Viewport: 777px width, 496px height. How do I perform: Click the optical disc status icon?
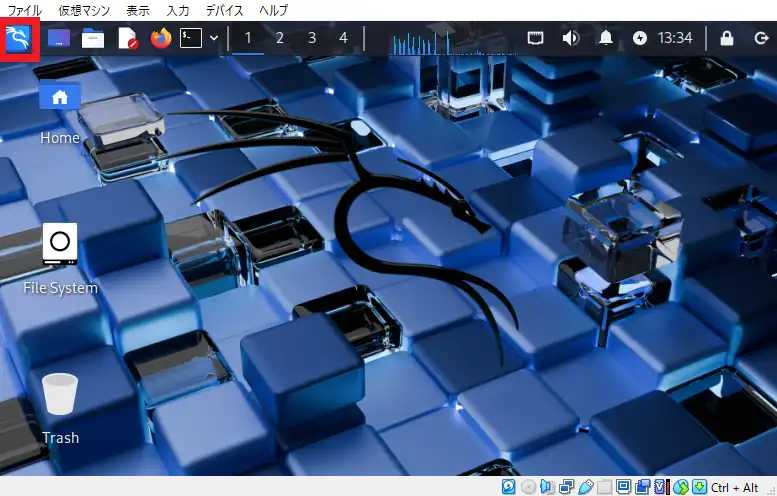click(x=528, y=487)
